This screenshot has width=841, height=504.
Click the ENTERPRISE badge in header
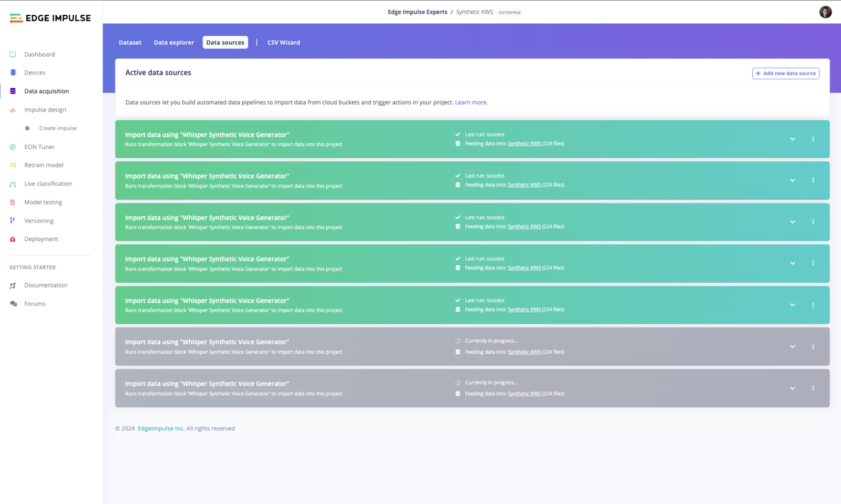[510, 13]
